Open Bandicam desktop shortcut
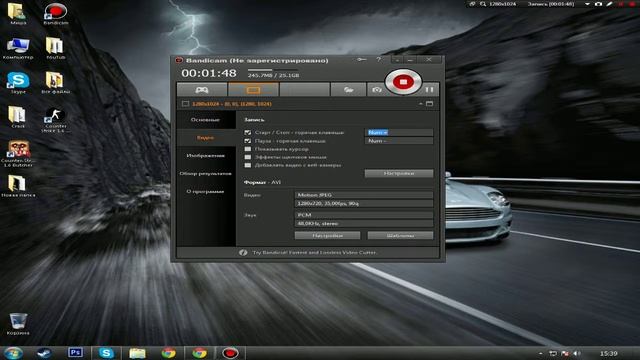This screenshot has width=640, height=360. (56, 14)
